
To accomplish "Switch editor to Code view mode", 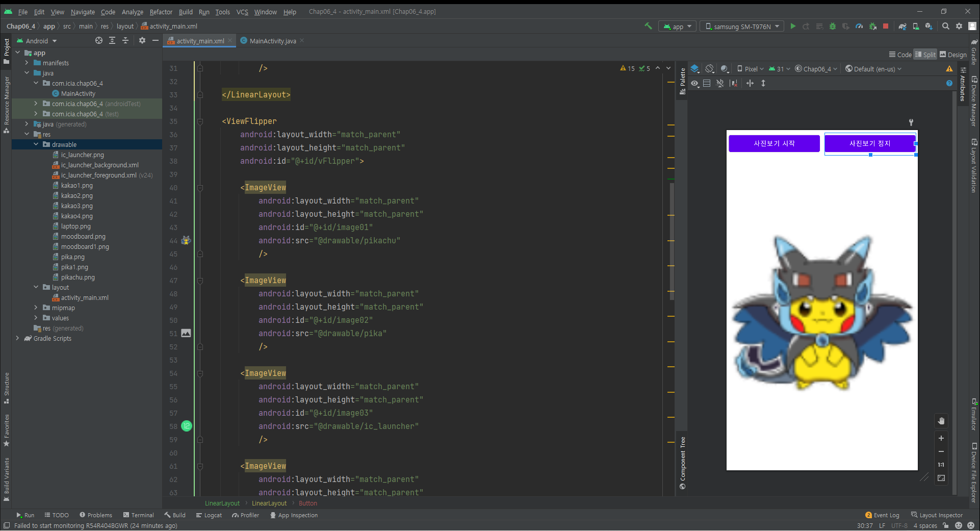I will point(900,55).
